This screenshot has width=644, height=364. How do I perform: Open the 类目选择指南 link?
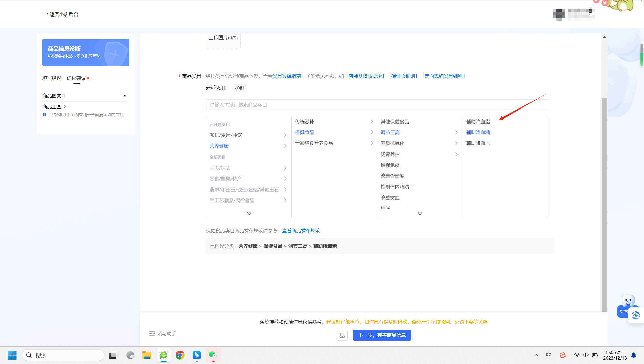[x=287, y=76]
